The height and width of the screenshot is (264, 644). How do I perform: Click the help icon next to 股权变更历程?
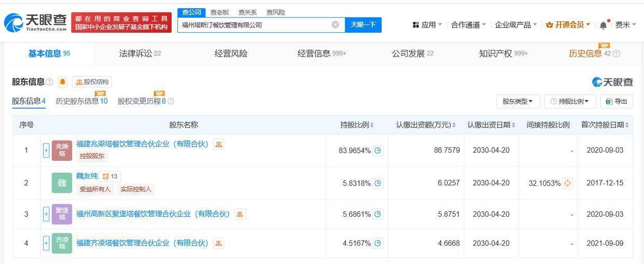pos(171,101)
